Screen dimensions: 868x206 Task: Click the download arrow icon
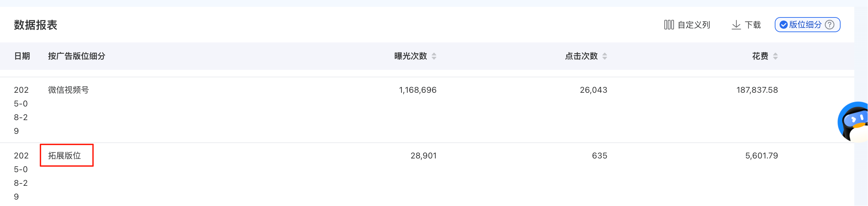pyautogui.click(x=736, y=25)
